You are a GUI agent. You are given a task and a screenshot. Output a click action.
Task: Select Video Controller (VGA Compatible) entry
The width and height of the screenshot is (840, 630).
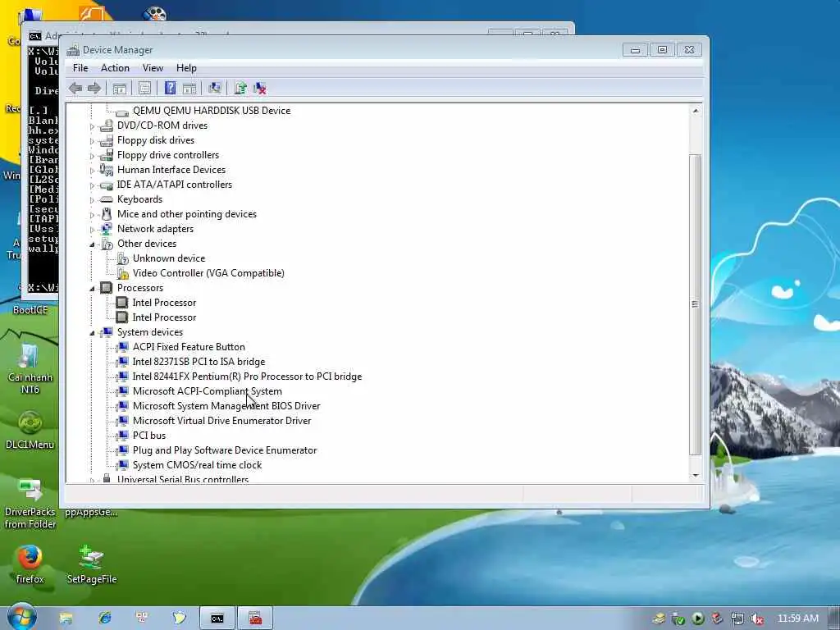208,272
